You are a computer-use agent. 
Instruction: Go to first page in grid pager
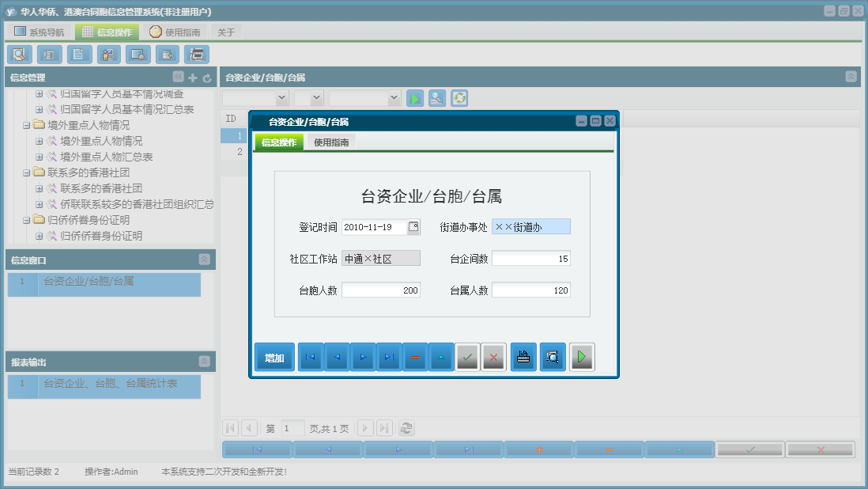pos(230,428)
